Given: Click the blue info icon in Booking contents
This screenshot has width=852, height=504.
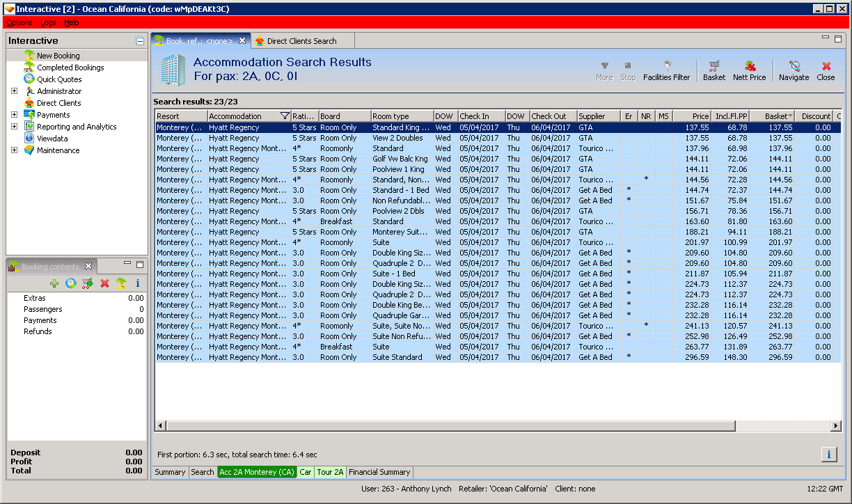Looking at the screenshot, I should click(138, 283).
